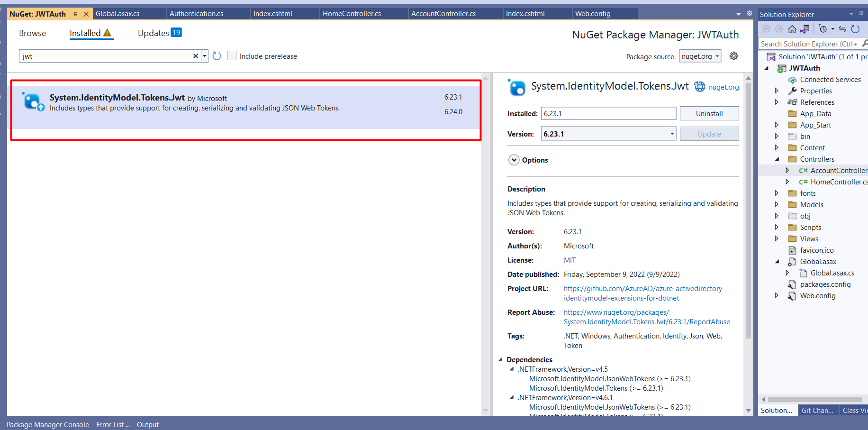Viewport: 868px width, 430px height.
Task: Click package icon in System.IdentityModel.Tokens.Jwt list row
Action: click(33, 101)
